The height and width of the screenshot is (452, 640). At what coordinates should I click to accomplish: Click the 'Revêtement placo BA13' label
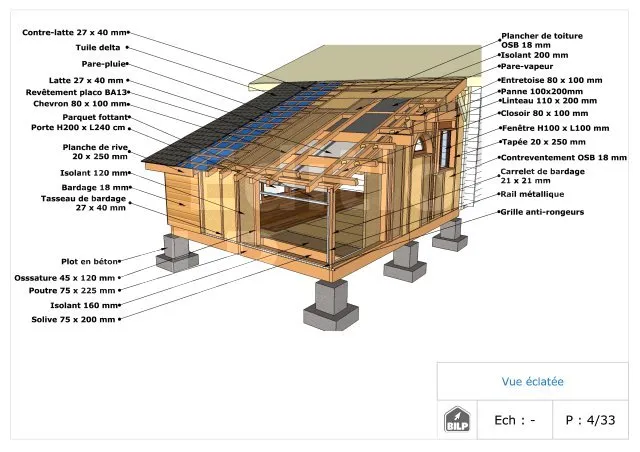76,91
